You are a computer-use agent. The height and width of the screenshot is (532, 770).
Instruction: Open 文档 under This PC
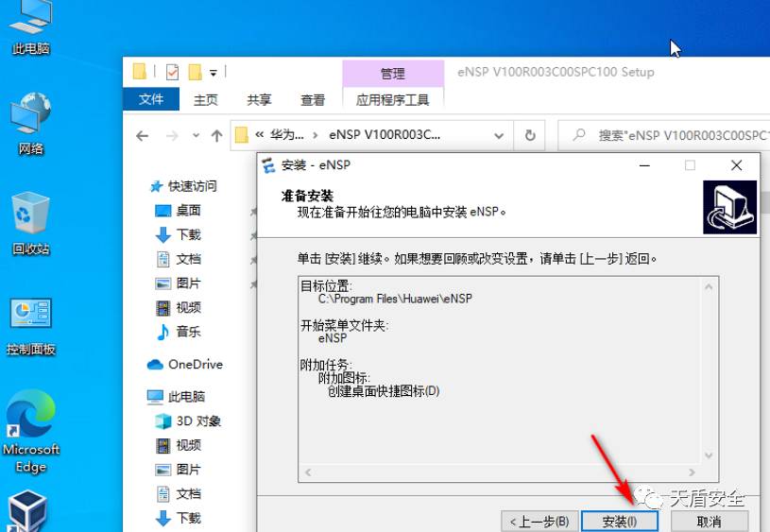pos(179,493)
